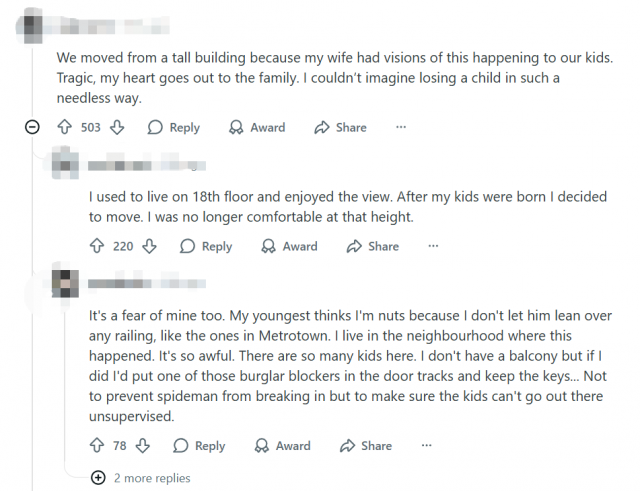The height and width of the screenshot is (491, 640).
Task: Downvote the comment with 78 points
Action: (x=141, y=446)
